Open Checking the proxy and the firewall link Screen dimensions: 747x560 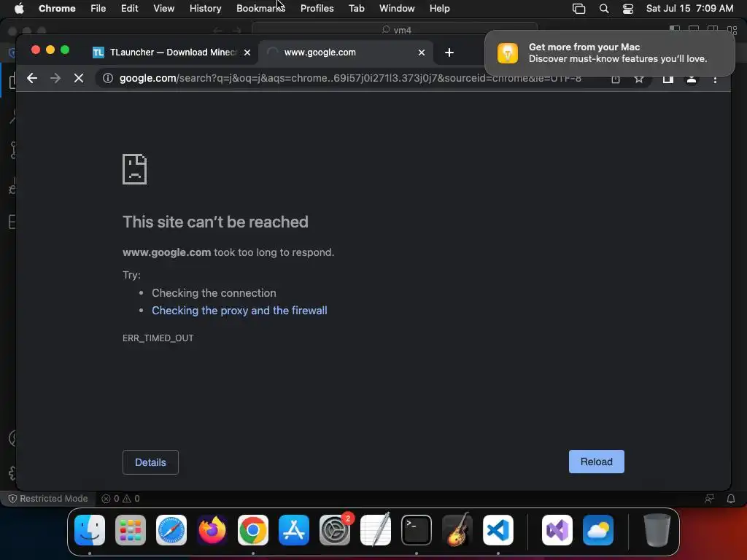point(239,311)
